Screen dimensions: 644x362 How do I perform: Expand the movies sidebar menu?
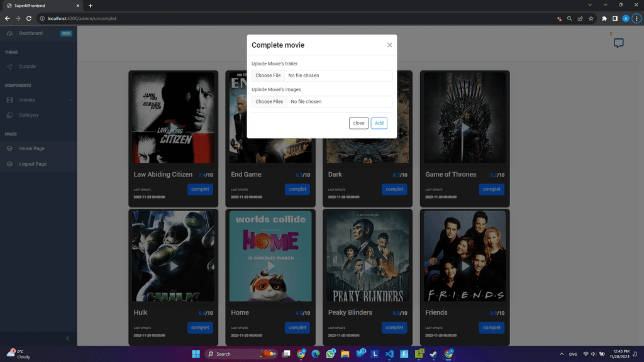(x=38, y=100)
